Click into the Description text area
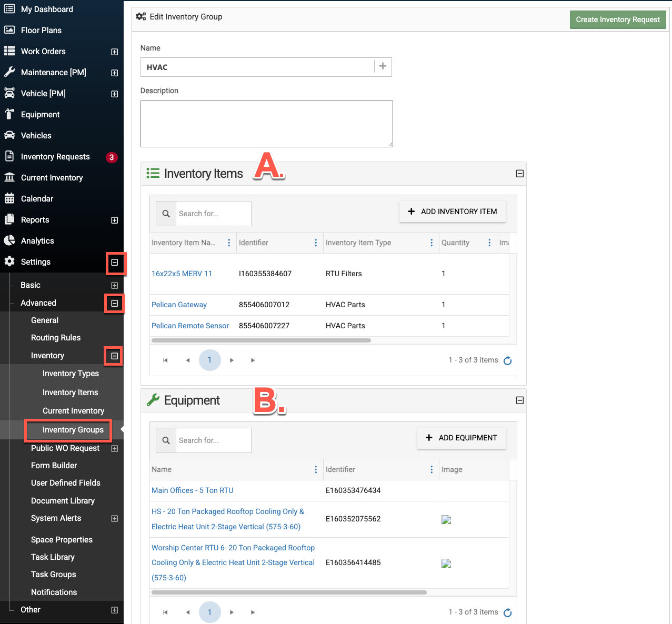This screenshot has height=624, width=672. coord(266,124)
